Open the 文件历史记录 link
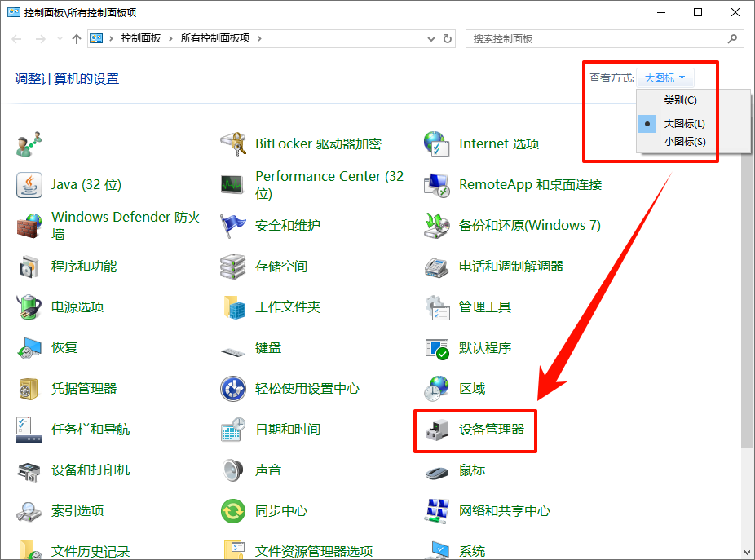The width and height of the screenshot is (755, 560). pos(91,552)
